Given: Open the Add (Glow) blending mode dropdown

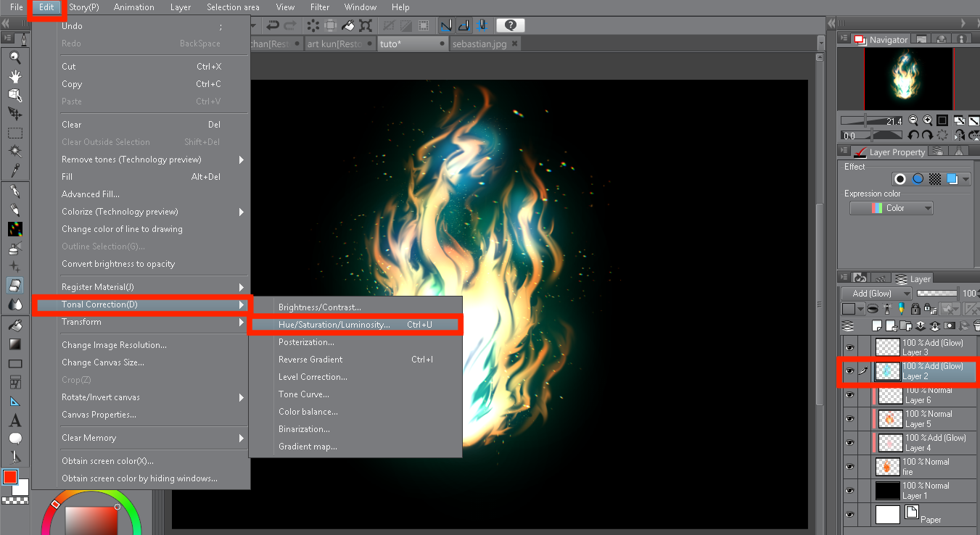Looking at the screenshot, I should click(x=876, y=294).
